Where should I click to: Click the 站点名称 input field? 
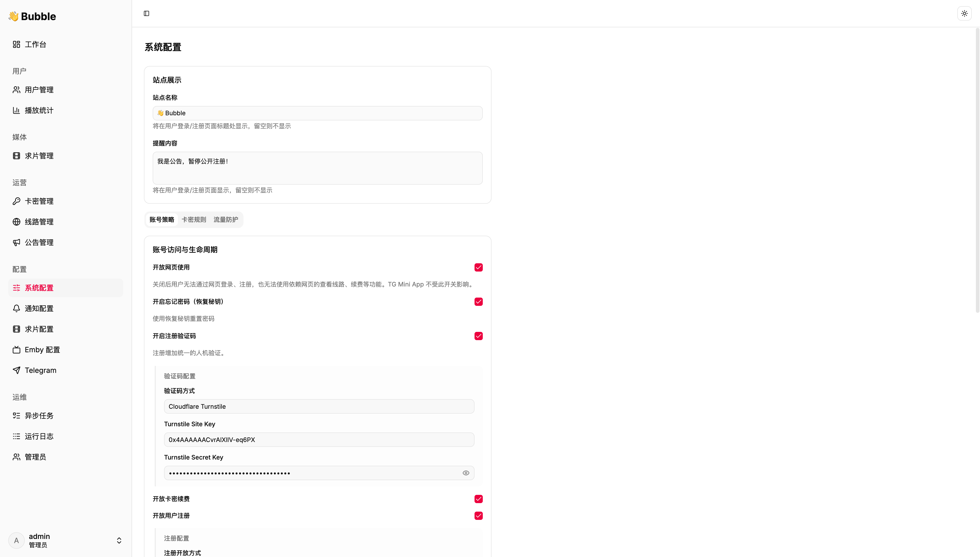[317, 113]
